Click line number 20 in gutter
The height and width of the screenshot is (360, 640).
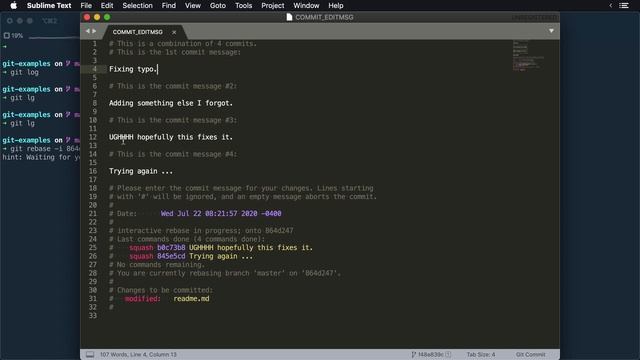click(x=93, y=205)
